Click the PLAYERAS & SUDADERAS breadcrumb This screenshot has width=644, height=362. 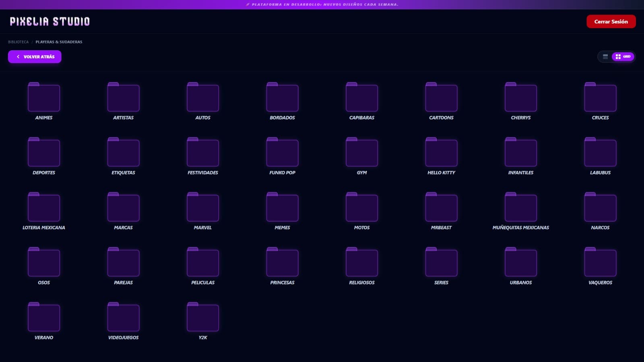tap(58, 41)
